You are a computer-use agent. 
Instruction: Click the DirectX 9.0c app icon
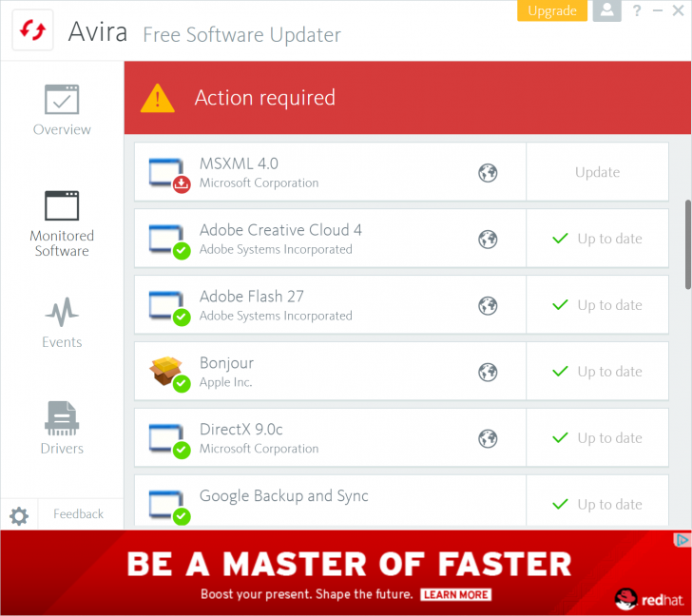(x=169, y=441)
